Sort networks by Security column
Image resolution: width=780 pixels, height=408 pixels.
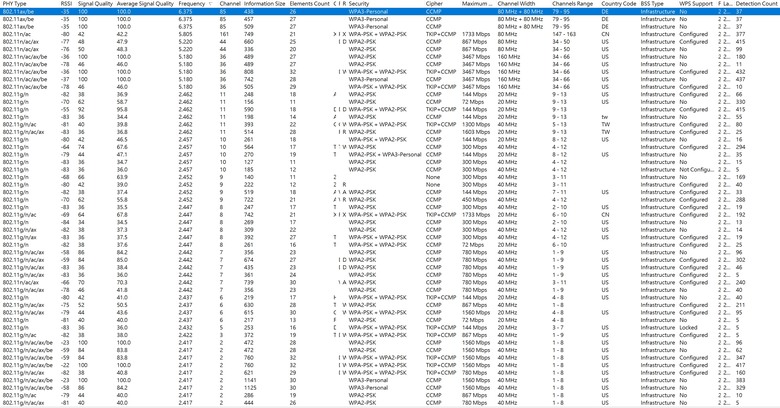[x=359, y=3]
